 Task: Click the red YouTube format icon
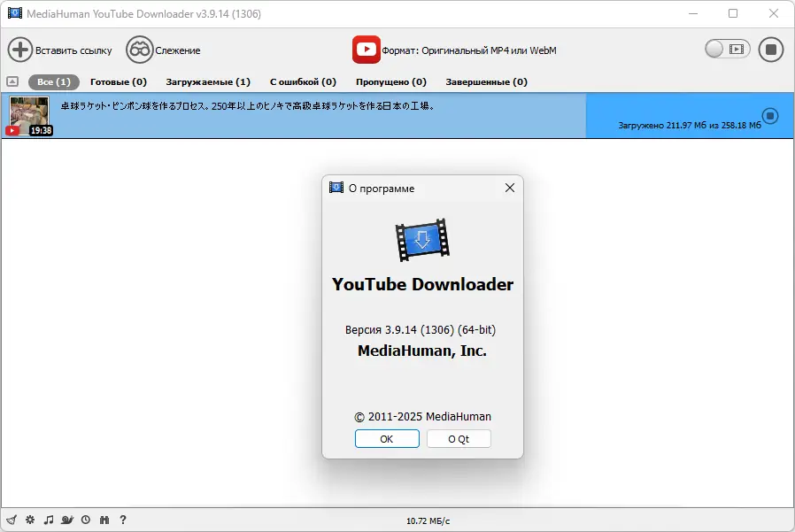click(x=366, y=50)
